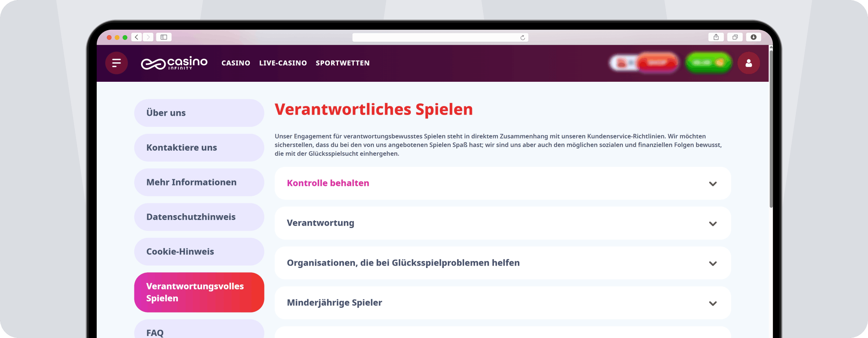The width and height of the screenshot is (868, 338).
Task: Open the SPORTWETTEN navigation item
Action: coord(343,63)
